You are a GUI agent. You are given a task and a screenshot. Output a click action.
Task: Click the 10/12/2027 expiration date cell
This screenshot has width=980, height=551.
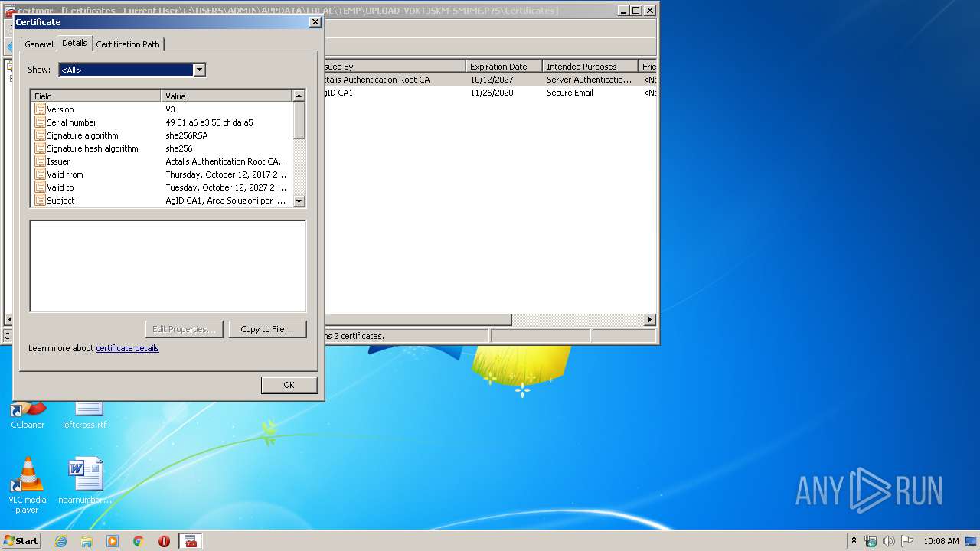492,80
